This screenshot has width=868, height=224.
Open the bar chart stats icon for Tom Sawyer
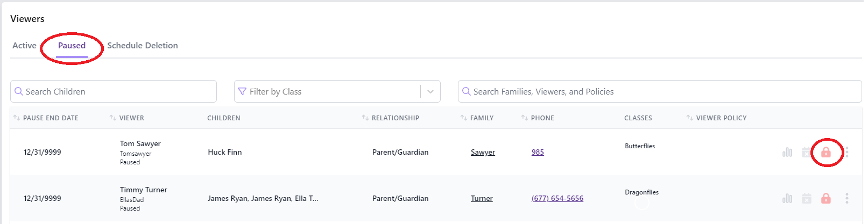click(x=787, y=152)
